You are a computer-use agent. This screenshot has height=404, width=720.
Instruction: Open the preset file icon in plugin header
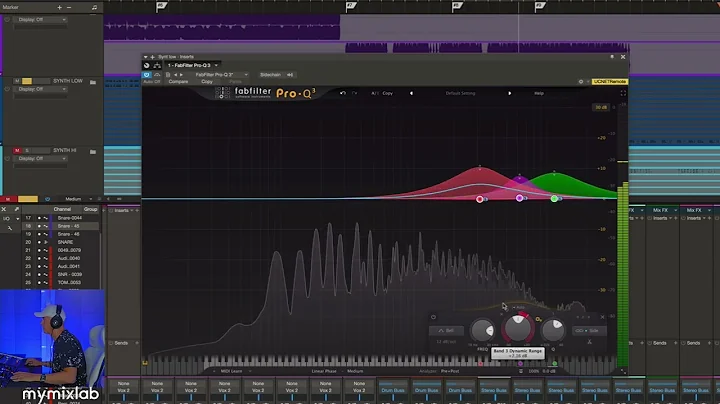168,74
